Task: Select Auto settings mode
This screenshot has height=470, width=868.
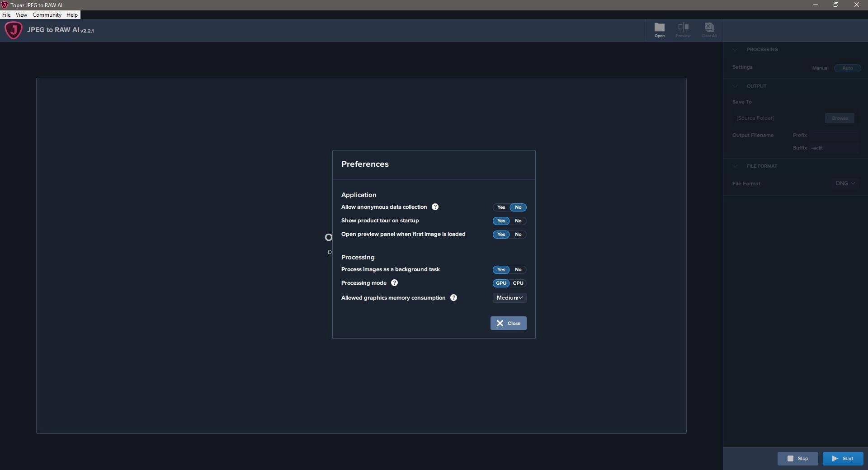Action: click(848, 68)
